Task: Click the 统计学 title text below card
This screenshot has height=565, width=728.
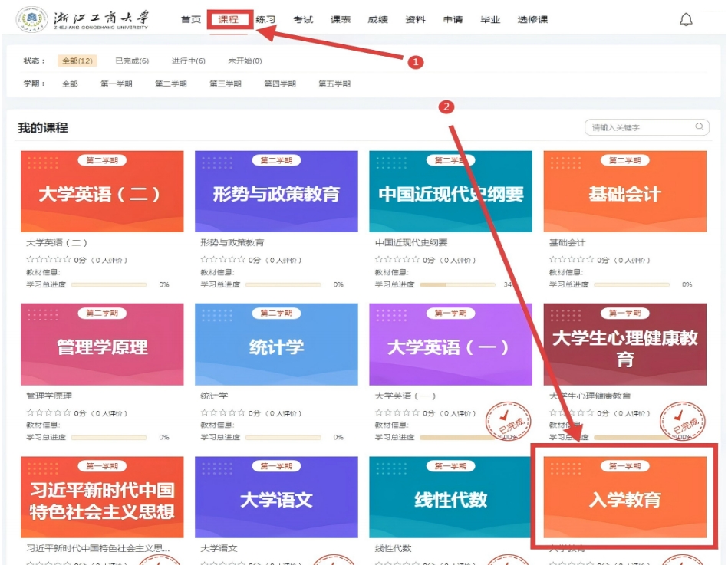Action: tap(214, 396)
